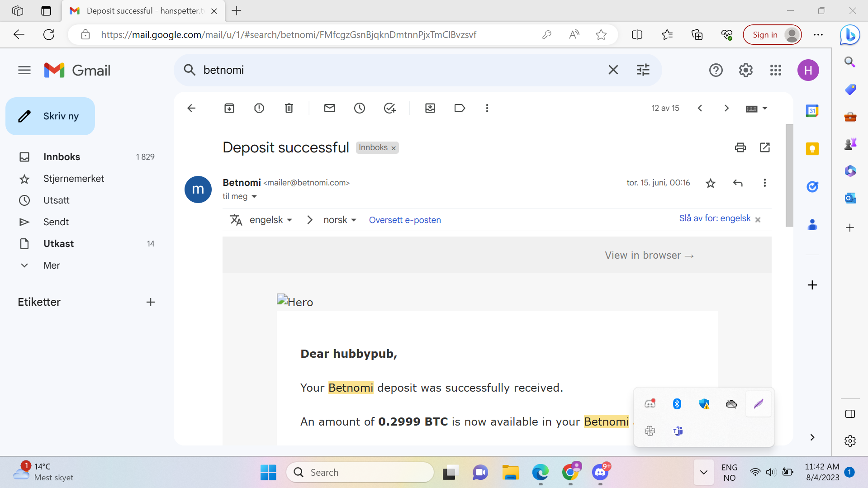
Task: Open Windows Start menu
Action: (x=268, y=473)
